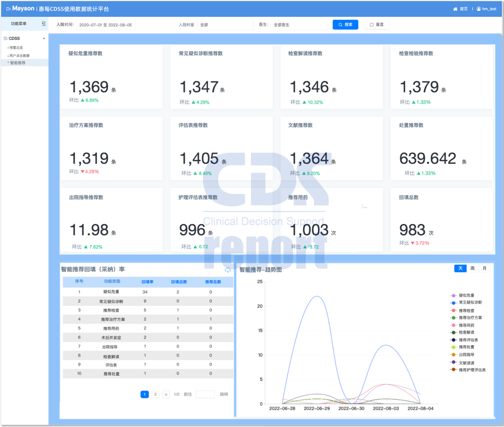Image resolution: width=504 pixels, height=427 pixels.
Task: Click the 序号 column header
Action: (x=79, y=281)
